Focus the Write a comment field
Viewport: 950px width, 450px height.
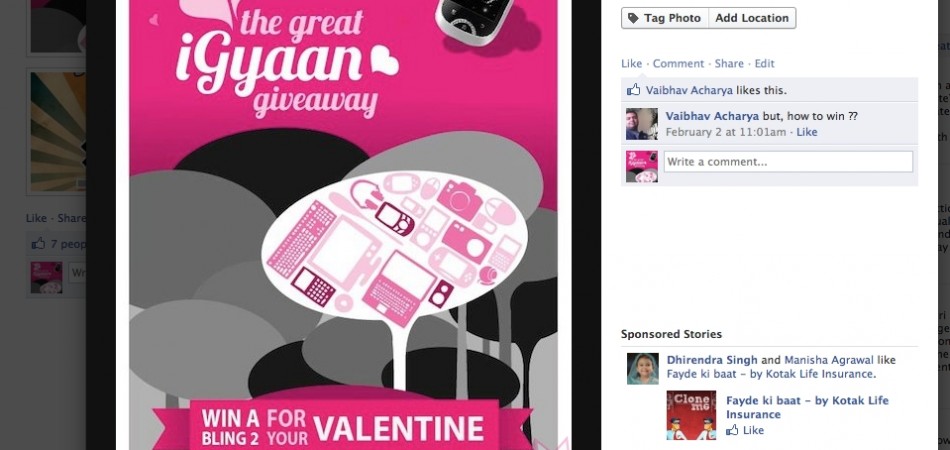pos(788,162)
